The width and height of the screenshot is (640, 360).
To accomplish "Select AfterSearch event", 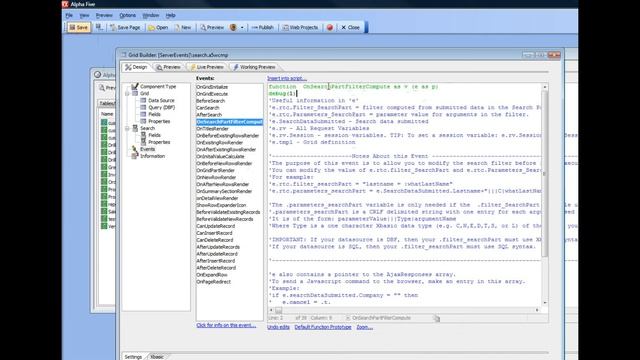I will pyautogui.click(x=209, y=115).
